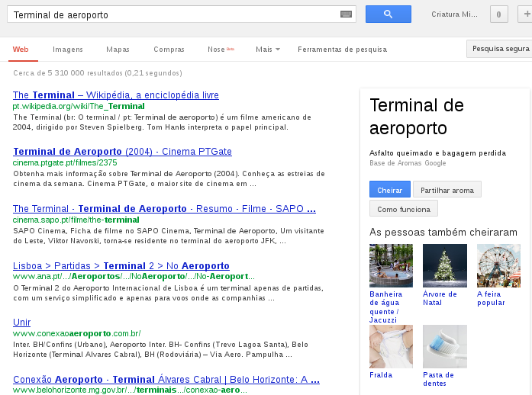Open The Terminal Wikipédia result

pyautogui.click(x=116, y=95)
